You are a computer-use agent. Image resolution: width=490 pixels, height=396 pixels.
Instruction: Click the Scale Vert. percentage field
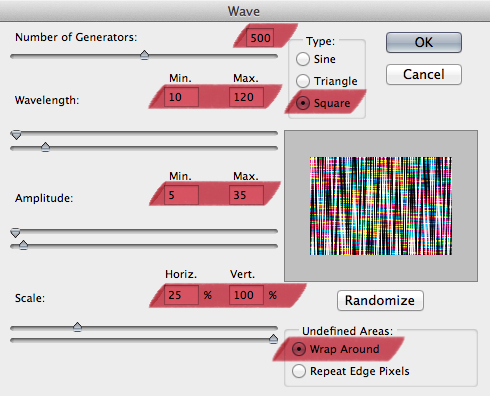click(246, 295)
